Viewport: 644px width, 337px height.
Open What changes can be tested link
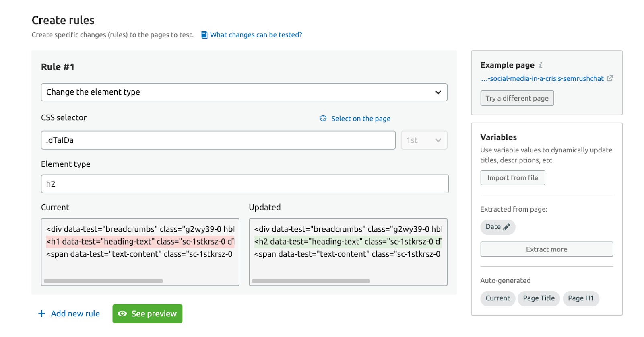click(x=256, y=35)
